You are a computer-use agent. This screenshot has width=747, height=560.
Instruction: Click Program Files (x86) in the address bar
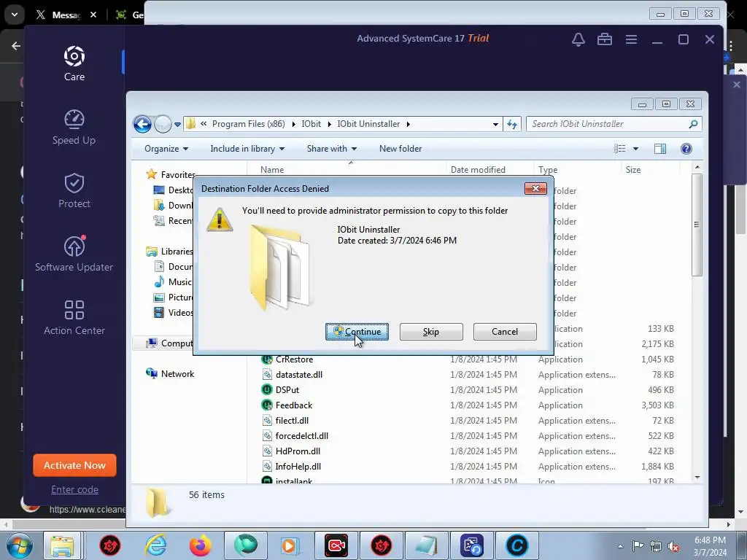point(248,124)
